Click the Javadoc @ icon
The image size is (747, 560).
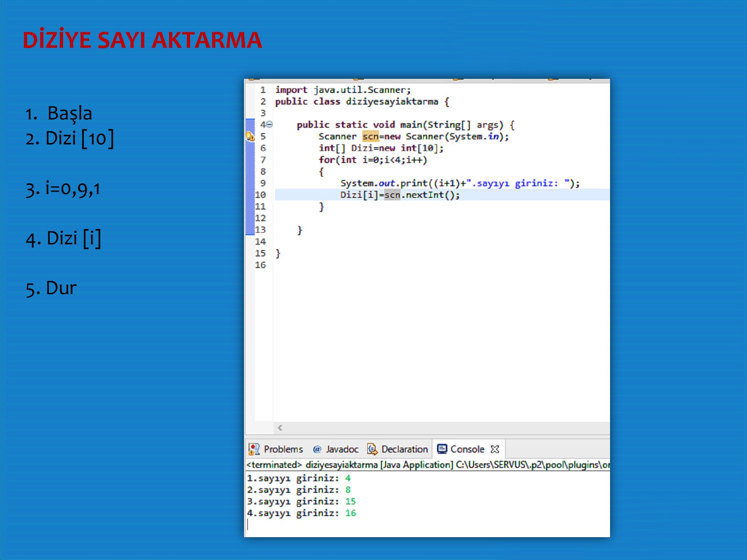click(x=317, y=449)
